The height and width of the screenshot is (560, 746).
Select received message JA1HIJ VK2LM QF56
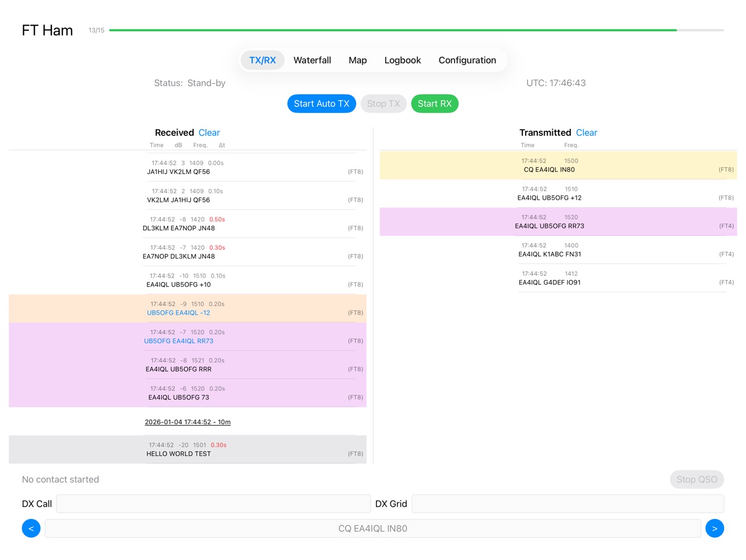[x=187, y=167]
